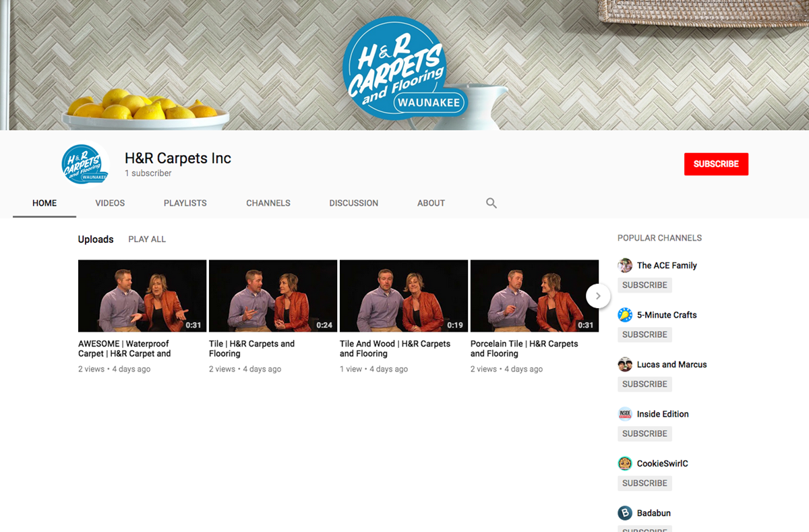Open 'Porcelain Tile | H&R Carpets' title
Image resolution: width=809 pixels, height=532 pixels.
click(x=525, y=349)
